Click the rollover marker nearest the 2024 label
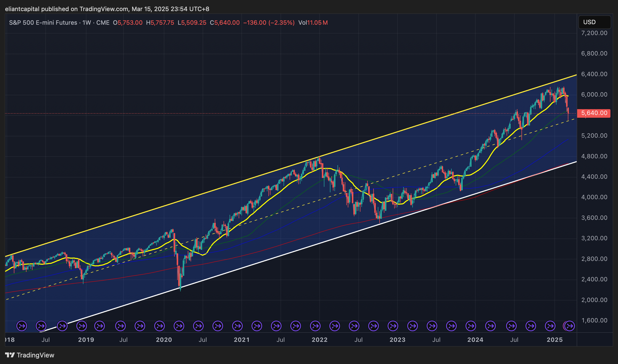This screenshot has width=618, height=364. (471, 326)
